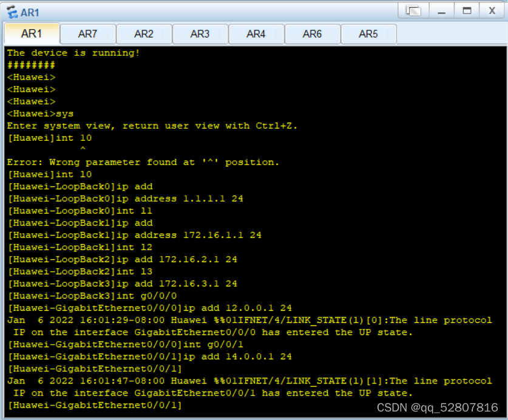Viewport: 508px width, 420px height.
Task: Click the 'int g0/0/0' command line
Action: (x=92, y=296)
